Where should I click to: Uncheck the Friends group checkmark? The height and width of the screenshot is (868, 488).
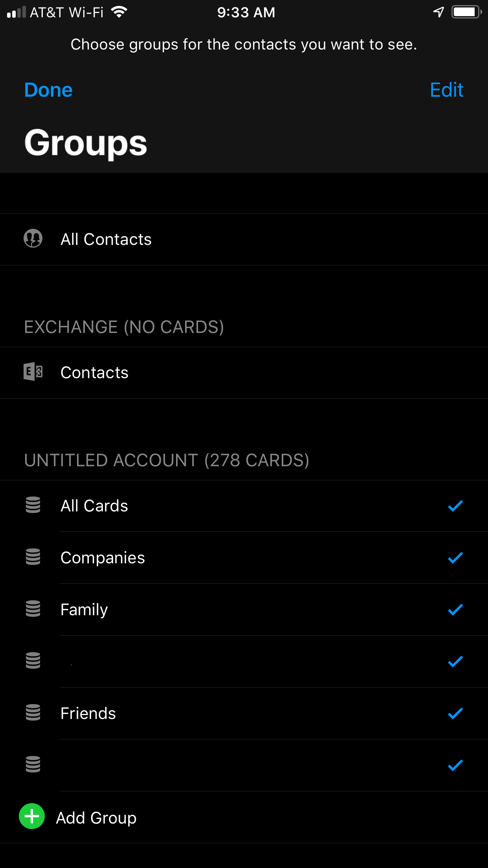455,713
